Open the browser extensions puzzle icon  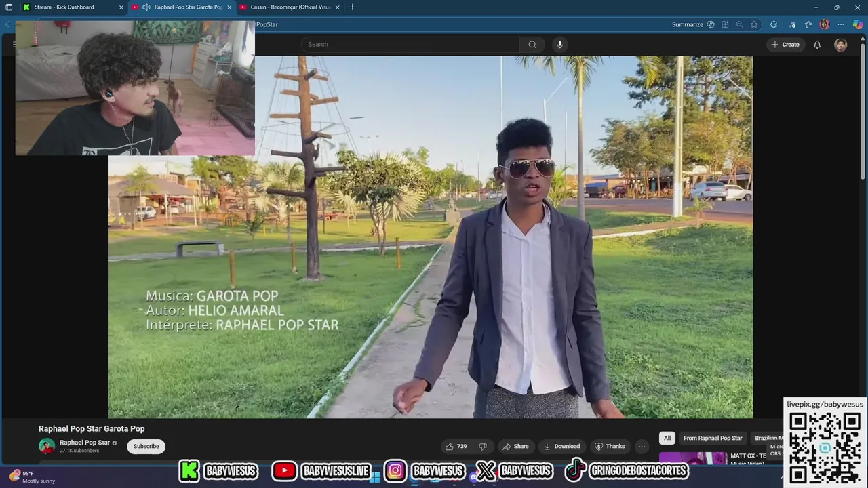click(x=774, y=24)
